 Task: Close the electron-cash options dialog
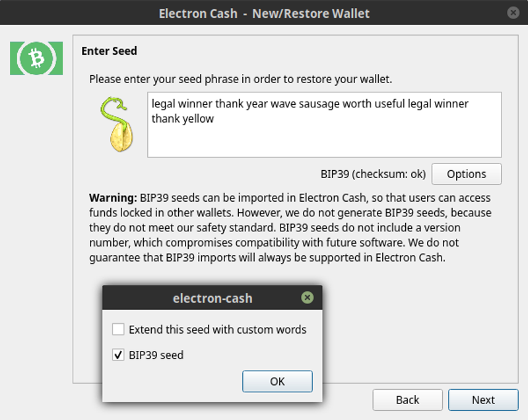(307, 297)
